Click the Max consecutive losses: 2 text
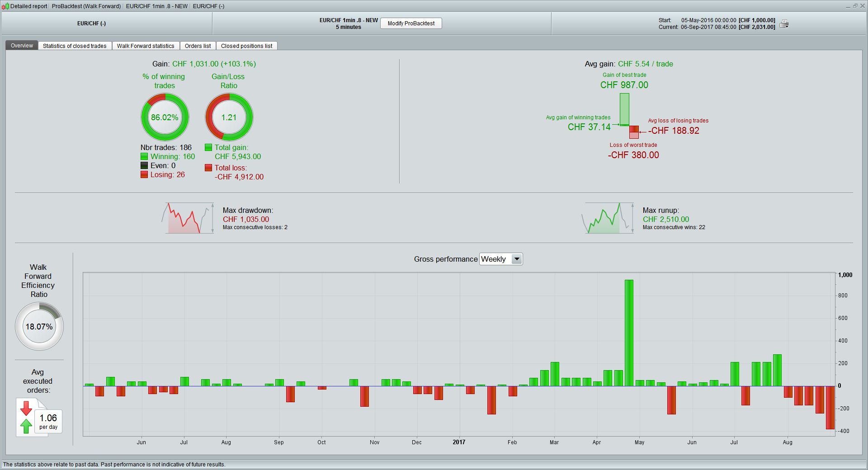Image resolution: width=868 pixels, height=470 pixels. pyautogui.click(x=255, y=227)
